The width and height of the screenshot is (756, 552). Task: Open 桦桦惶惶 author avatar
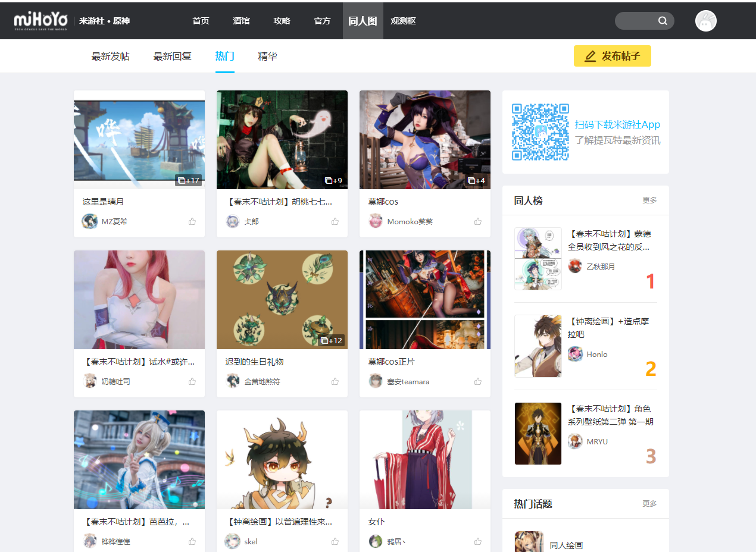coord(89,541)
